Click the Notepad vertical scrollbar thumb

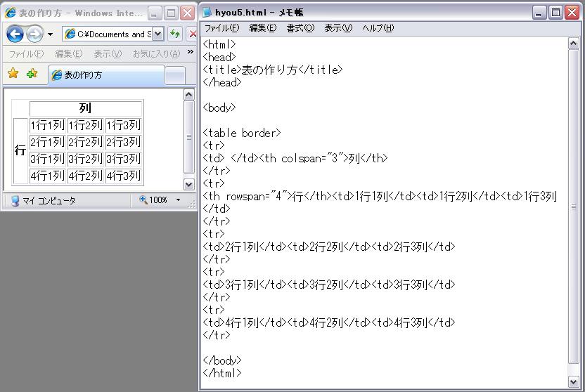point(574,207)
